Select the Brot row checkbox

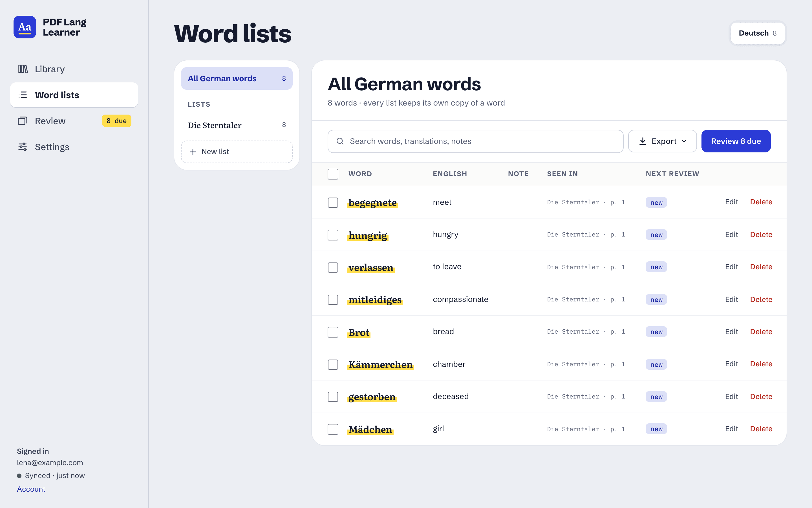pos(333,332)
